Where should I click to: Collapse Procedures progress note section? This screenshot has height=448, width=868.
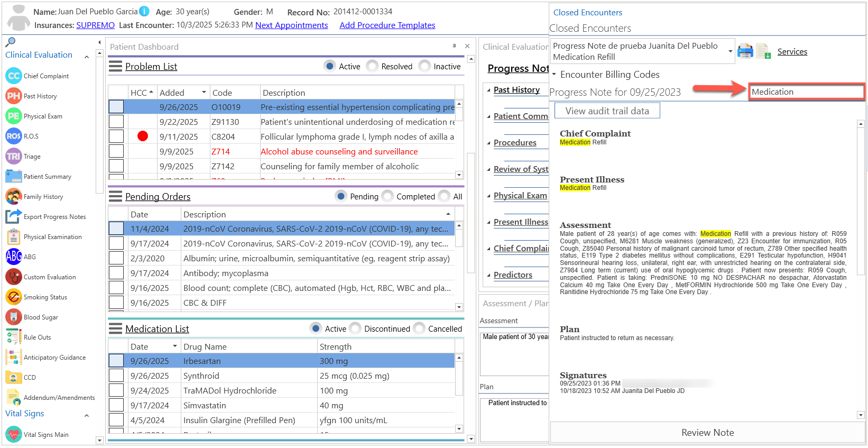pyautogui.click(x=488, y=143)
